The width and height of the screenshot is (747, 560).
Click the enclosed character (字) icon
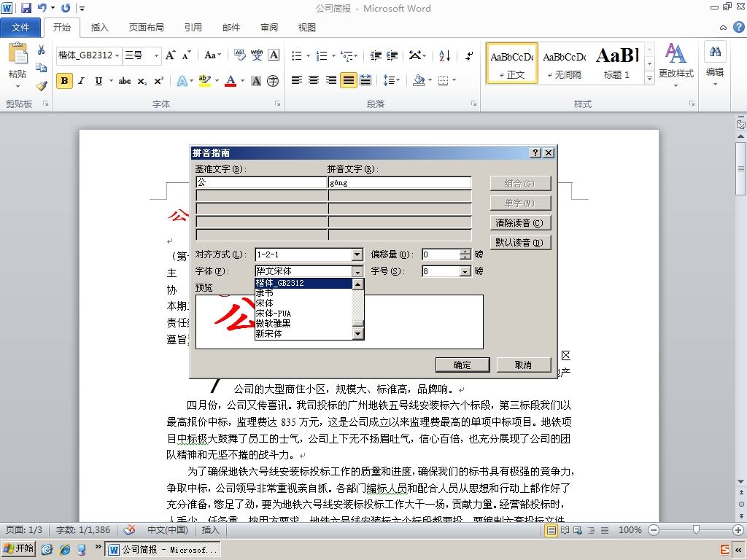click(273, 81)
